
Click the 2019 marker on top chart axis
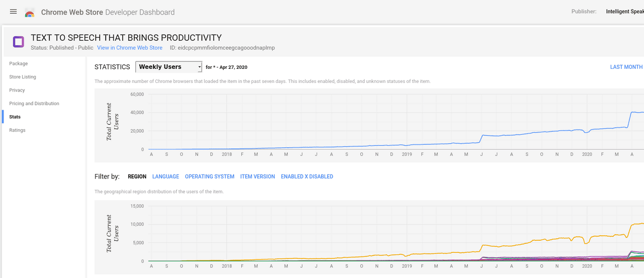point(407,154)
